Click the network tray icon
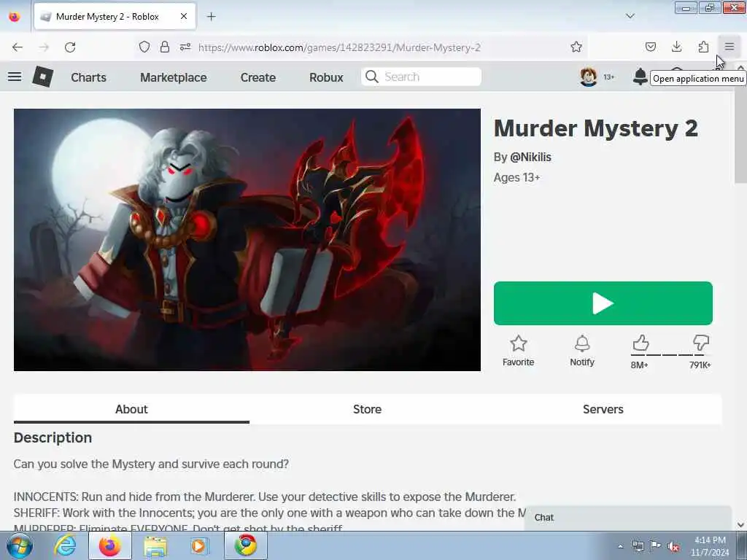The height and width of the screenshot is (560, 747). pyautogui.click(x=638, y=546)
